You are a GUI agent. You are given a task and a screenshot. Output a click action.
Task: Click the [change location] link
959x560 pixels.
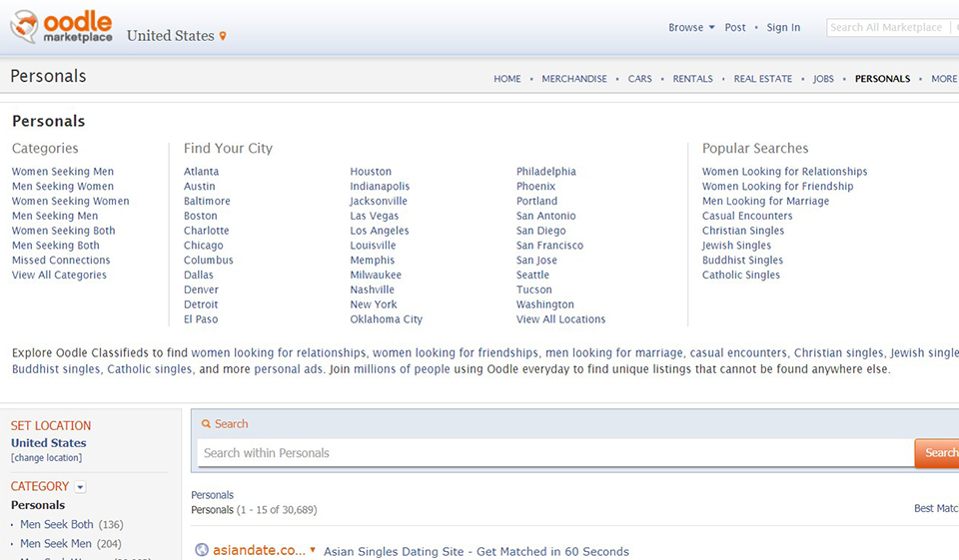click(x=47, y=458)
